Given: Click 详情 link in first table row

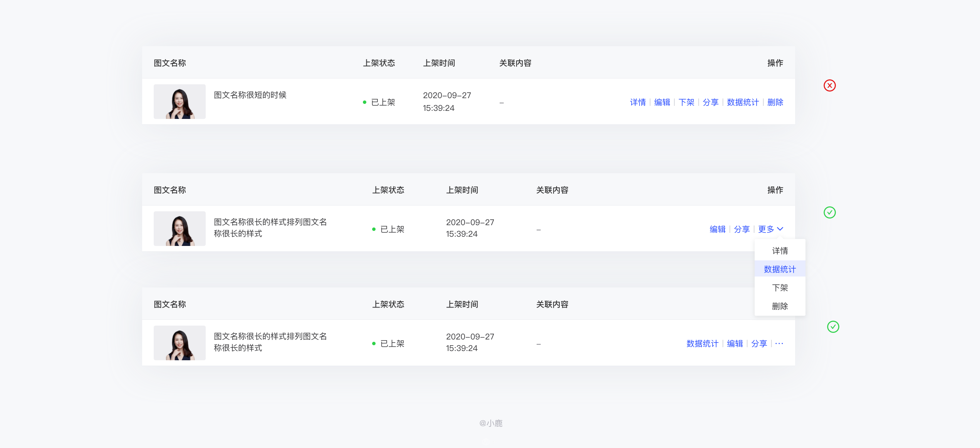Looking at the screenshot, I should coord(638,102).
